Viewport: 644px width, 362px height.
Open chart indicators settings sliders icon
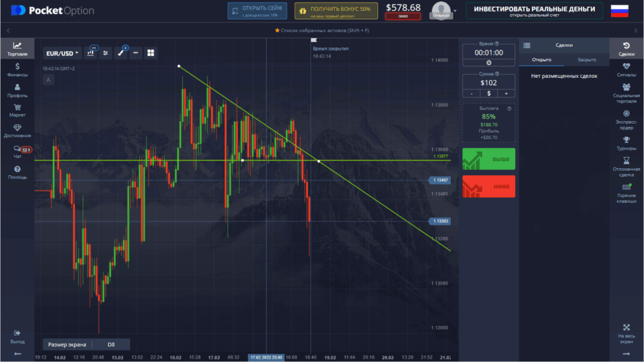[106, 53]
